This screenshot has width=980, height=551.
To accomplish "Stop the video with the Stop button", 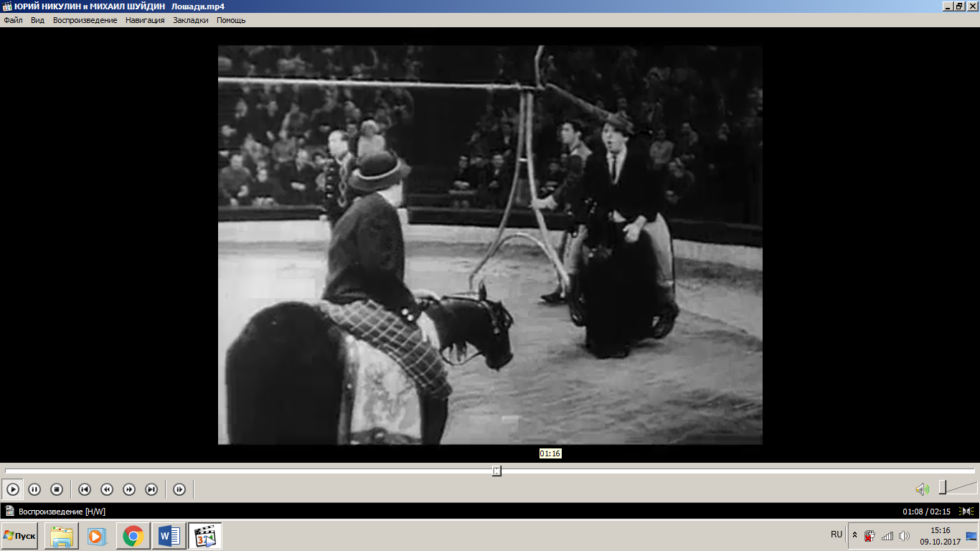I will click(x=57, y=489).
